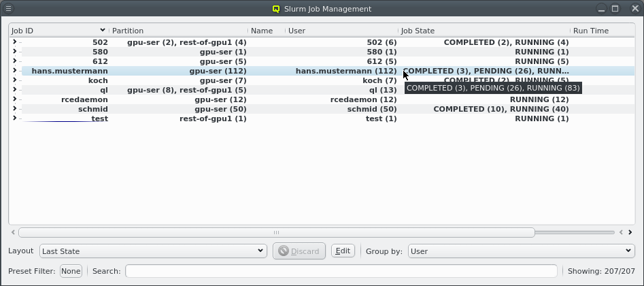Screen dimensions: 644x286
Task: Click into the Search input field
Action: [341, 271]
